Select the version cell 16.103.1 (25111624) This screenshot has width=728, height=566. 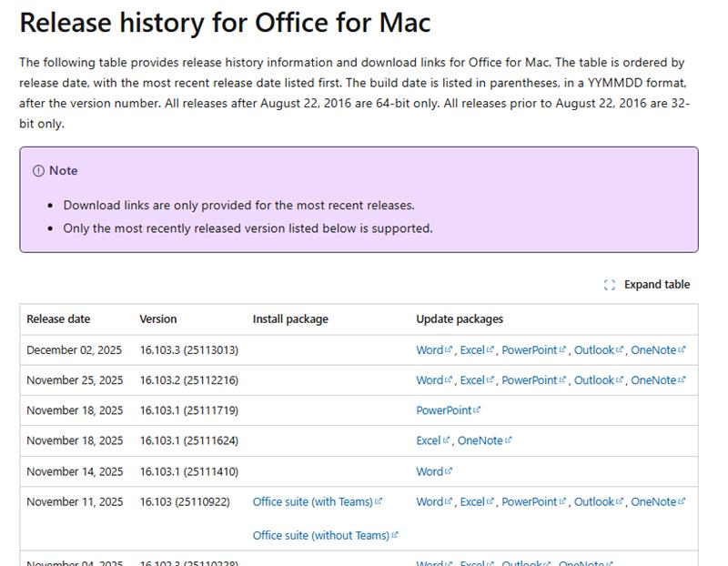click(189, 440)
